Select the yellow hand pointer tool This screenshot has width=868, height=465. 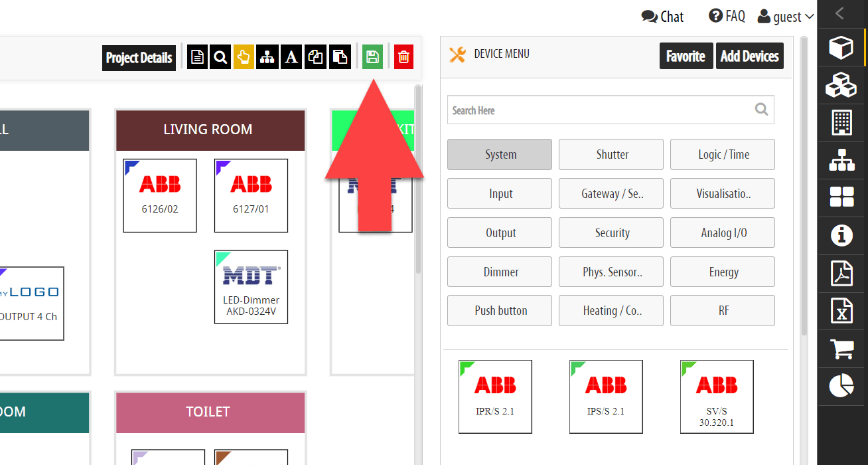pyautogui.click(x=244, y=57)
